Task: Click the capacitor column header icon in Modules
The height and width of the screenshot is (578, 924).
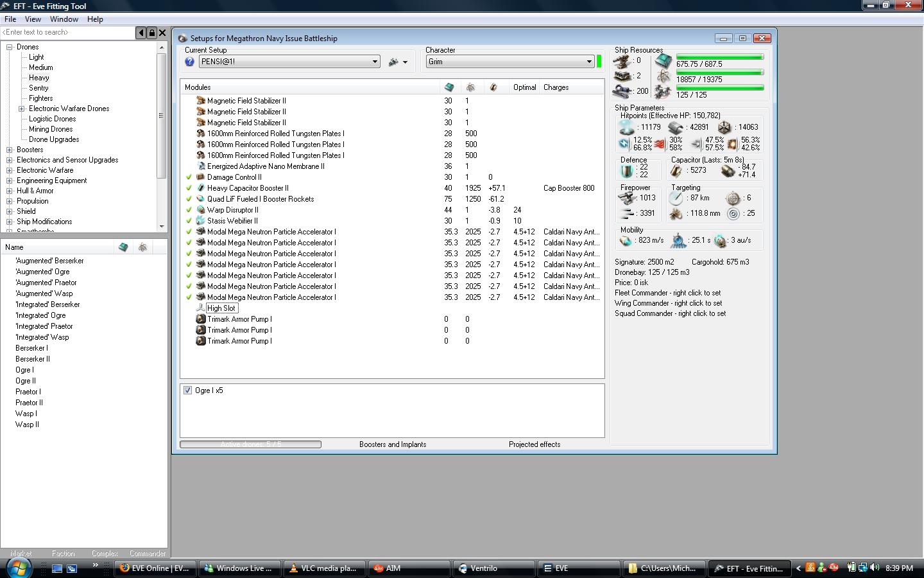Action: click(x=493, y=87)
